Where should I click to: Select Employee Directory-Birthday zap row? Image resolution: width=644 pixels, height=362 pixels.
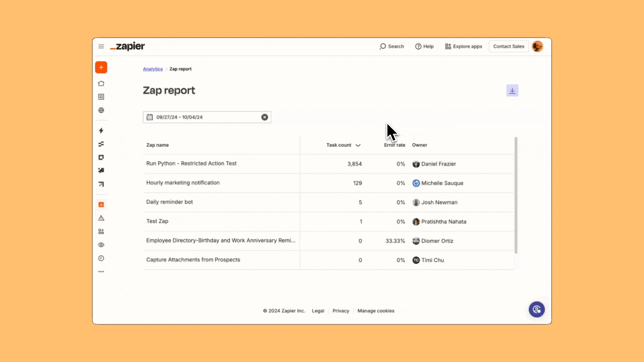[x=329, y=241]
